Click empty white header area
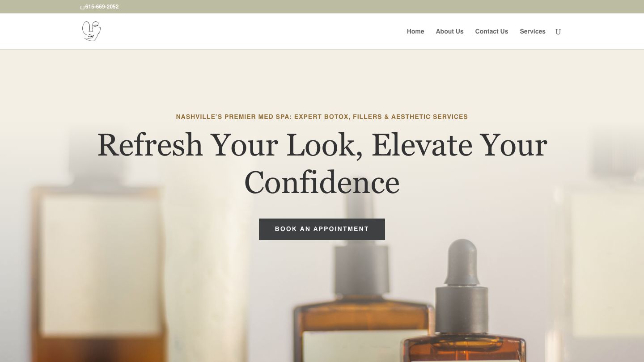Image resolution: width=644 pixels, height=362 pixels. click(250, 31)
